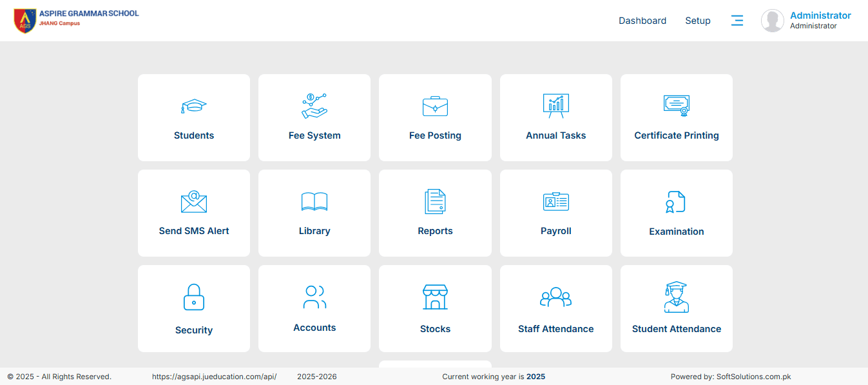Screen dimensions: 868x385
Task: Select the Certificate Printing certificate icon
Action: point(677,106)
